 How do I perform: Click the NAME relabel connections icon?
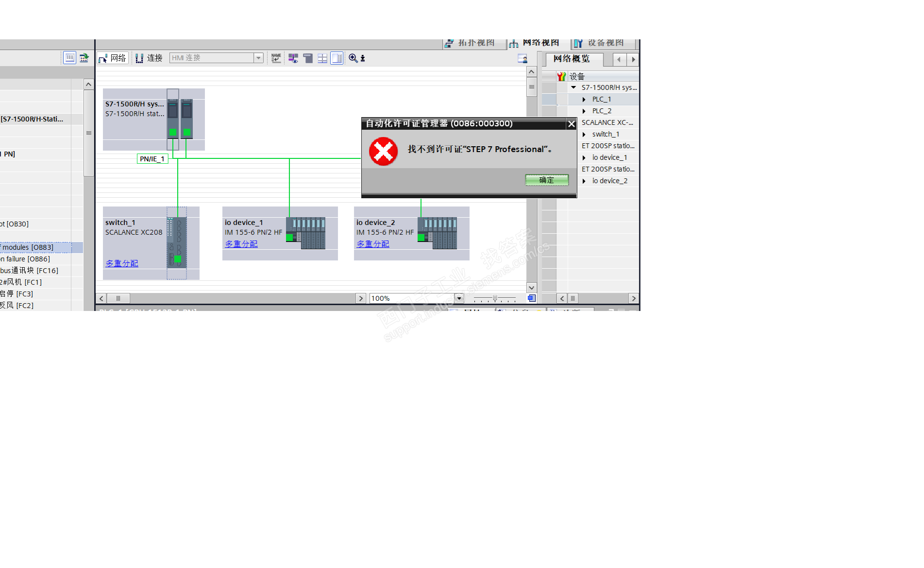click(276, 58)
